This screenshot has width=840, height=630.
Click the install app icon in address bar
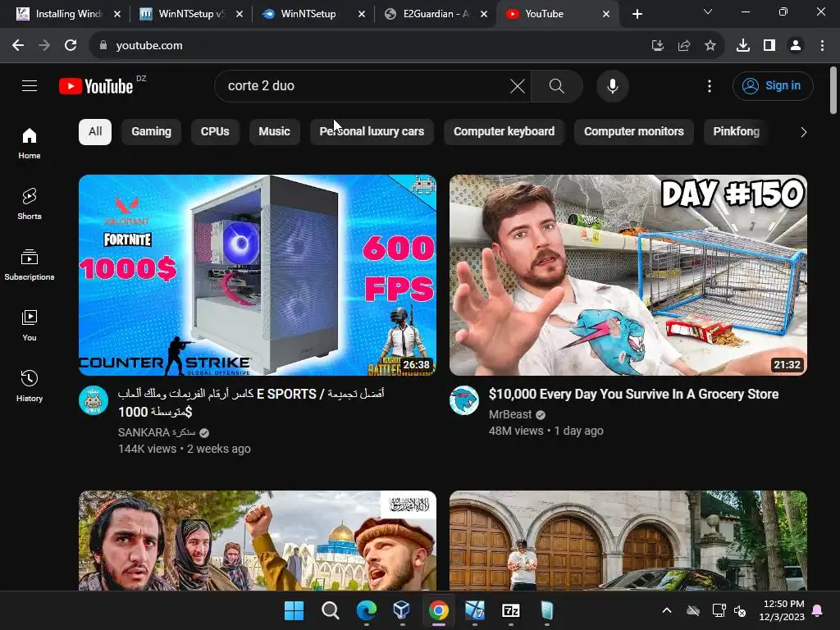[657, 46]
